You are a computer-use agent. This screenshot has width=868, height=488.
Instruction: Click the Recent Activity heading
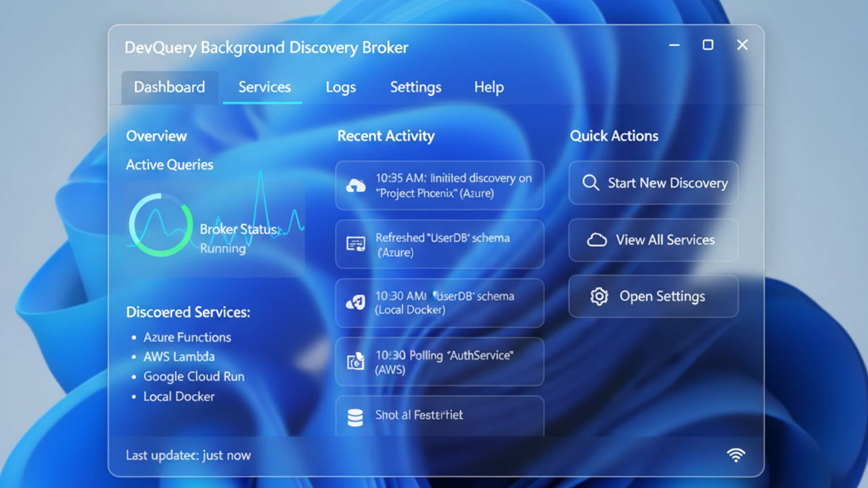pyautogui.click(x=386, y=136)
